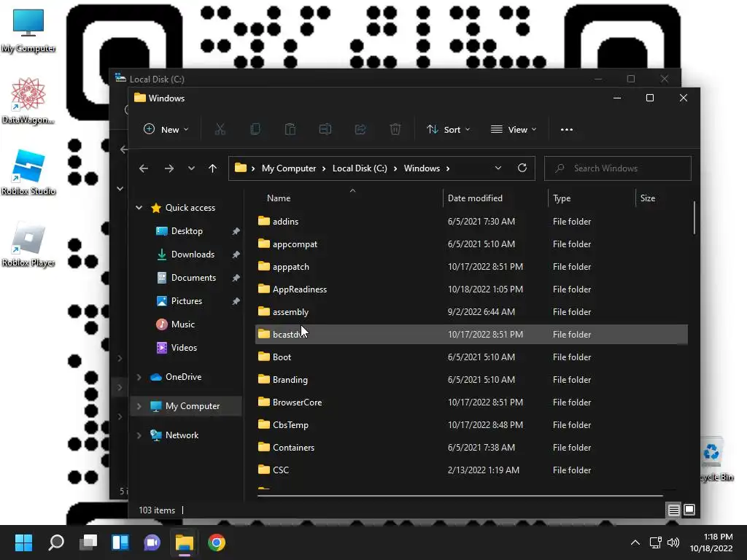Click the Cut scissors icon in toolbar
The image size is (747, 560).
click(220, 129)
